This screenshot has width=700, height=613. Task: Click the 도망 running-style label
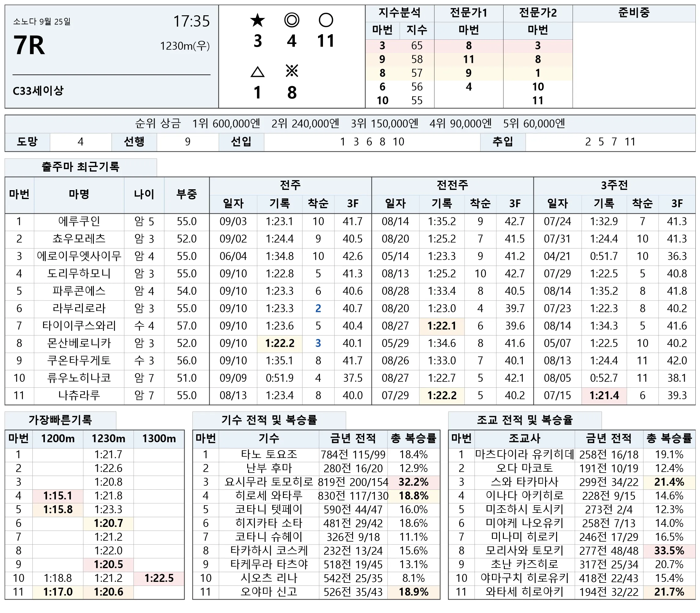click(27, 142)
